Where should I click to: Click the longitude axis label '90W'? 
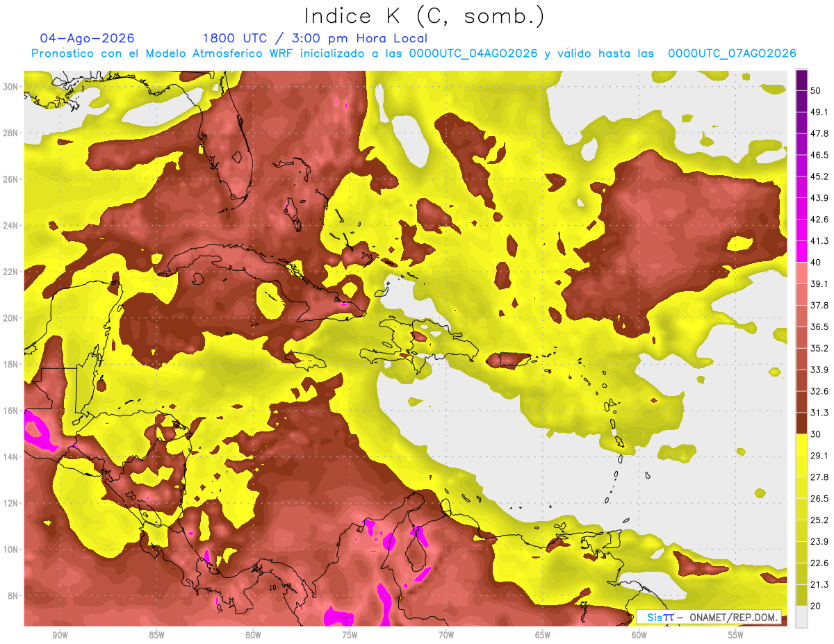tap(60, 636)
